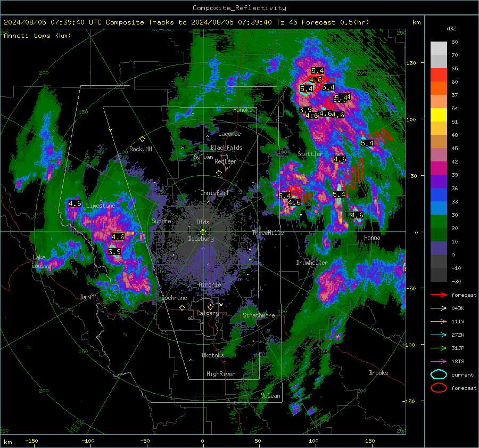Click the Drumheller map label
Viewport: 479px width, 448px height.
[x=312, y=263]
